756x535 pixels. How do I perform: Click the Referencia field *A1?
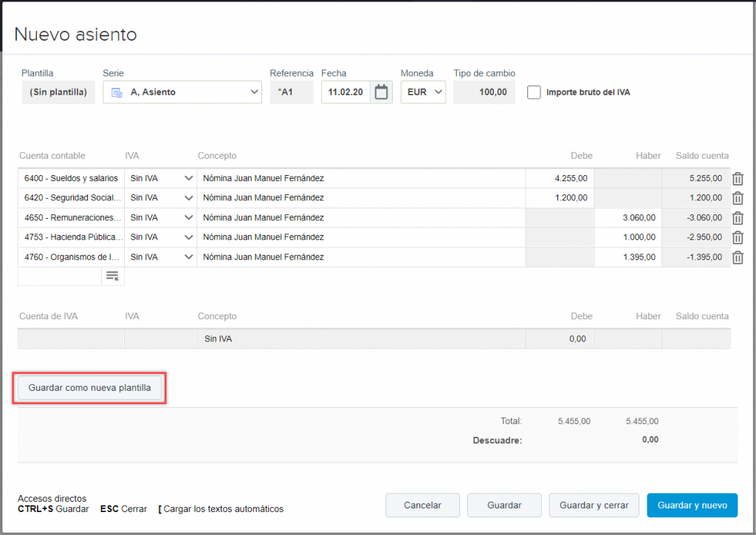(292, 92)
